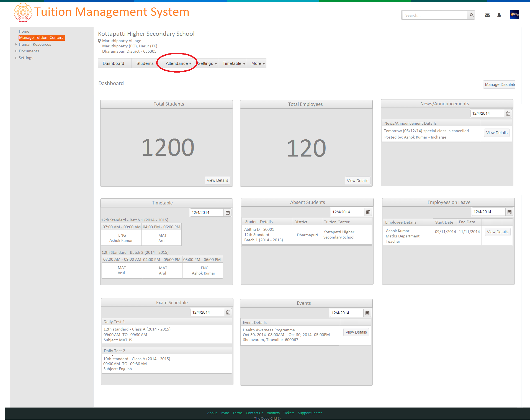Open the About footer link
530x420 pixels.
coord(212,413)
